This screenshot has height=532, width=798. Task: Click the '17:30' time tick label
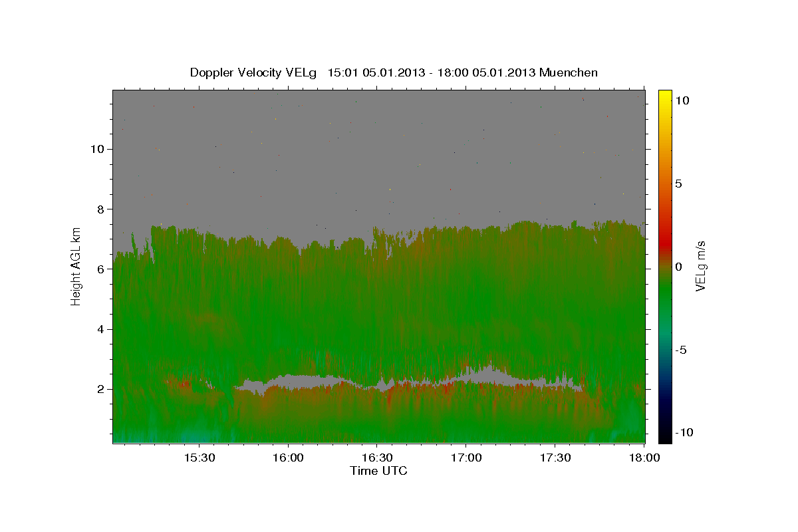tap(554, 458)
